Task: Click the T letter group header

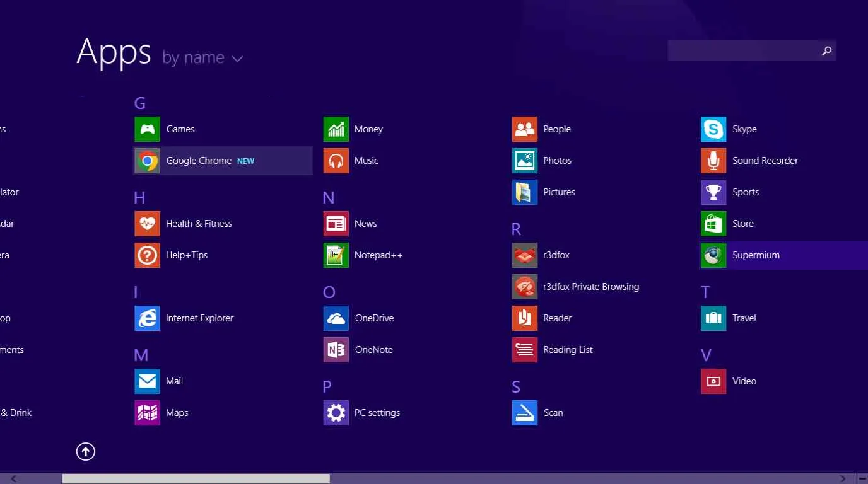Action: pyautogui.click(x=705, y=292)
